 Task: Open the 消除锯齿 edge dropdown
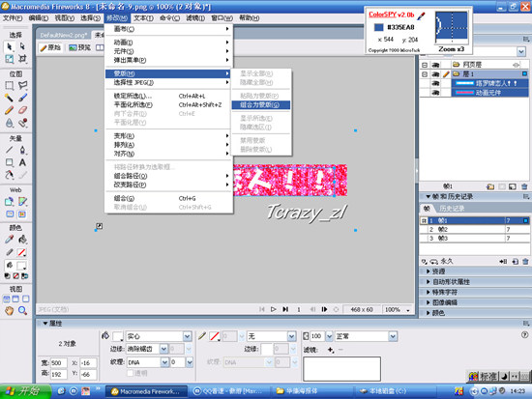click(x=163, y=349)
